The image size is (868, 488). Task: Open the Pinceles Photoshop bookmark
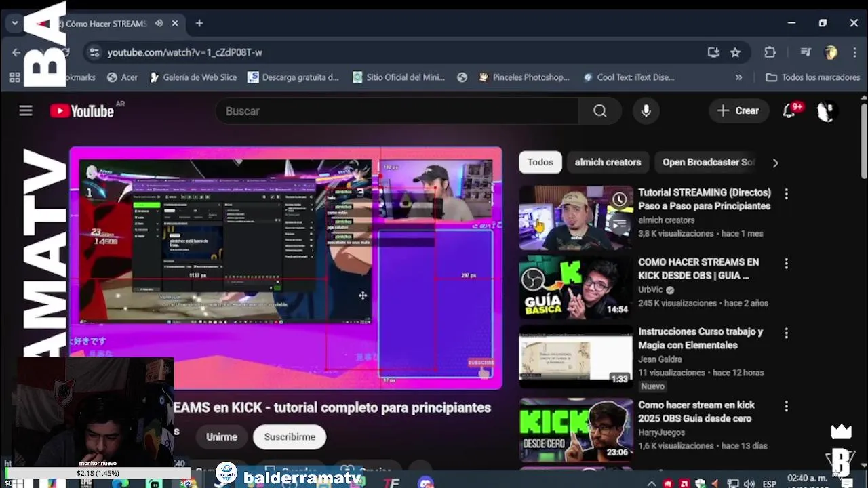(524, 77)
